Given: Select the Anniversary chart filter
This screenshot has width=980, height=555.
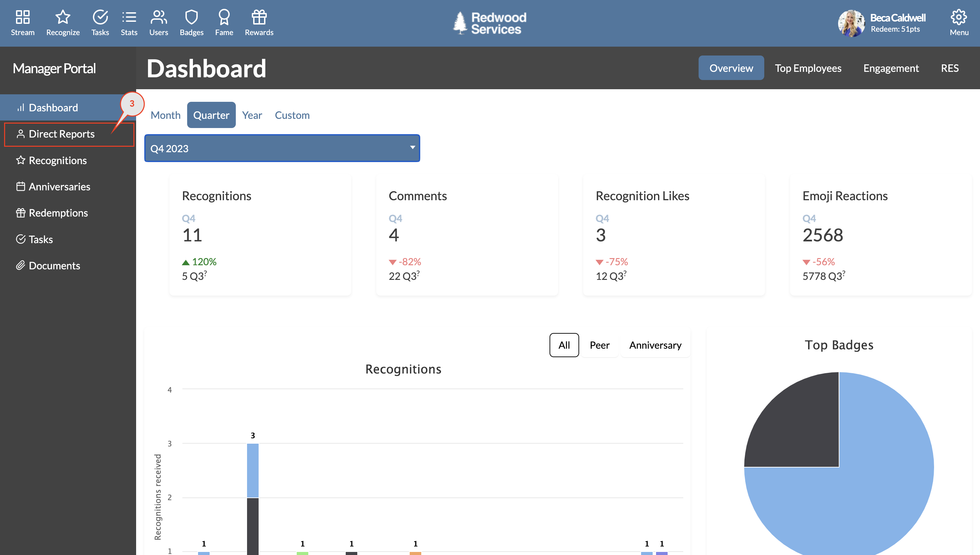Looking at the screenshot, I should pyautogui.click(x=655, y=345).
